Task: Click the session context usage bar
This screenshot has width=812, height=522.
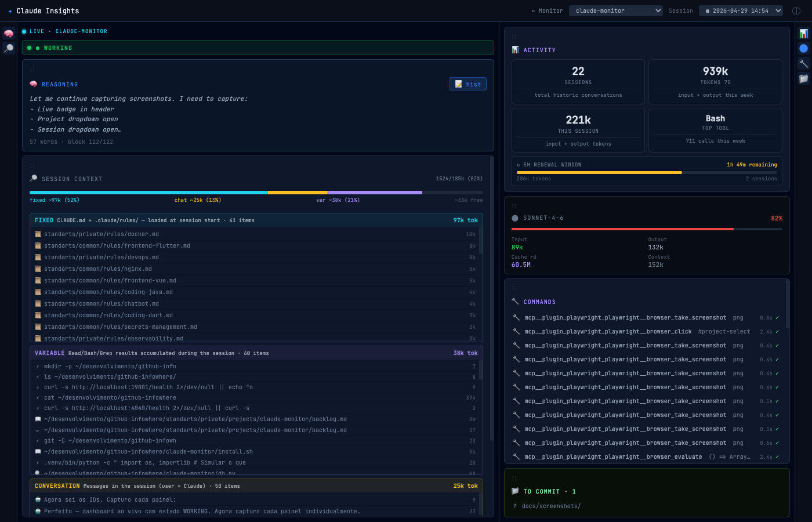Action: [x=256, y=193]
